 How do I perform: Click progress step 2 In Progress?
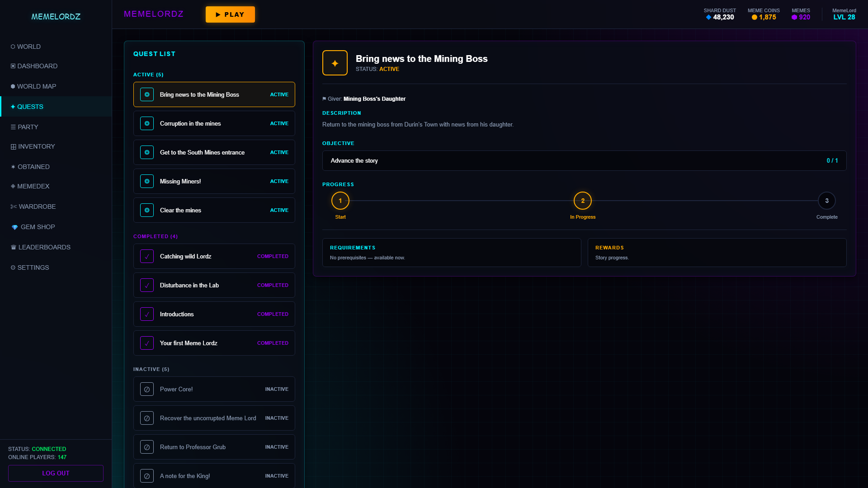[x=583, y=201]
